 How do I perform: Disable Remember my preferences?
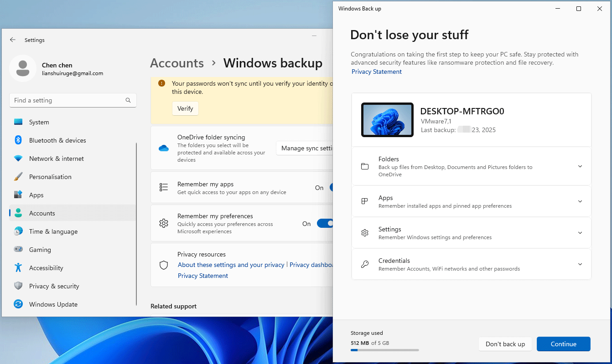coord(325,223)
